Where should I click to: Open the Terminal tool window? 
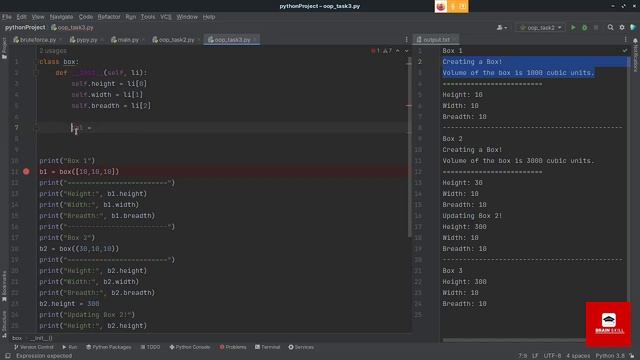click(267, 347)
